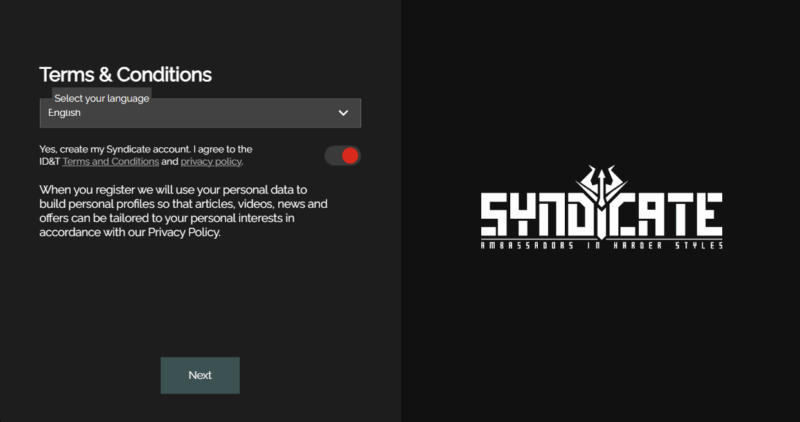Image resolution: width=800 pixels, height=422 pixels.
Task: Click the paragraph starting 'When you register'
Action: pos(184,211)
